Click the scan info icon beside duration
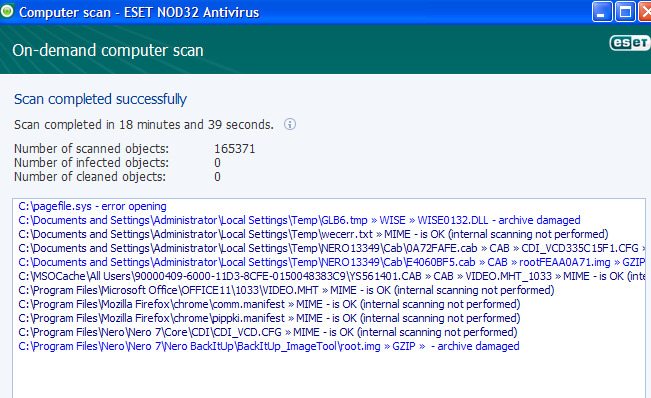 [x=290, y=124]
